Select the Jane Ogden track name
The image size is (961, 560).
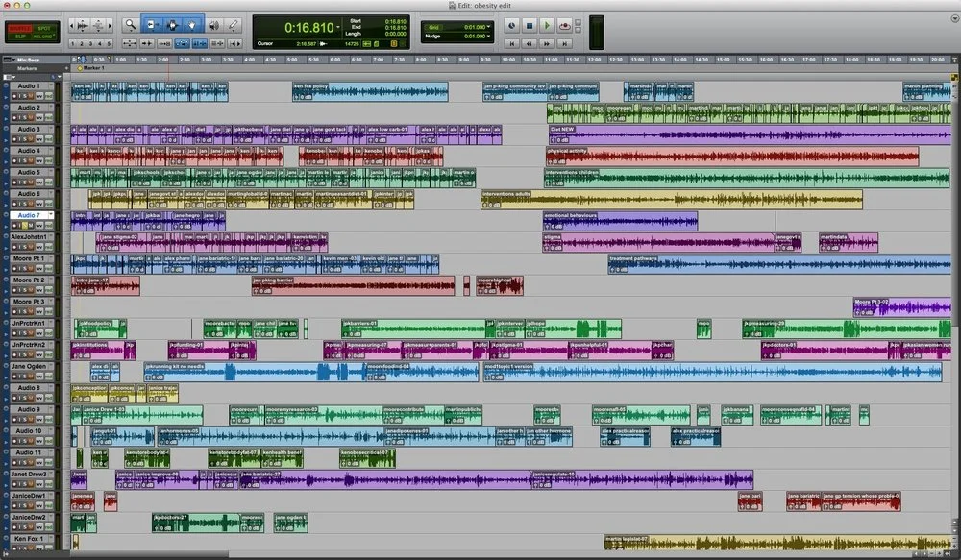point(29,366)
